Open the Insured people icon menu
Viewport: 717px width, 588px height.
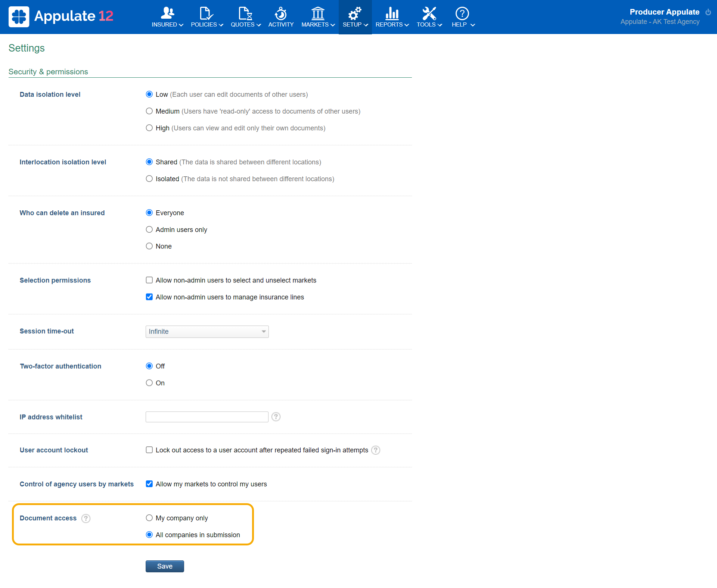tap(167, 13)
